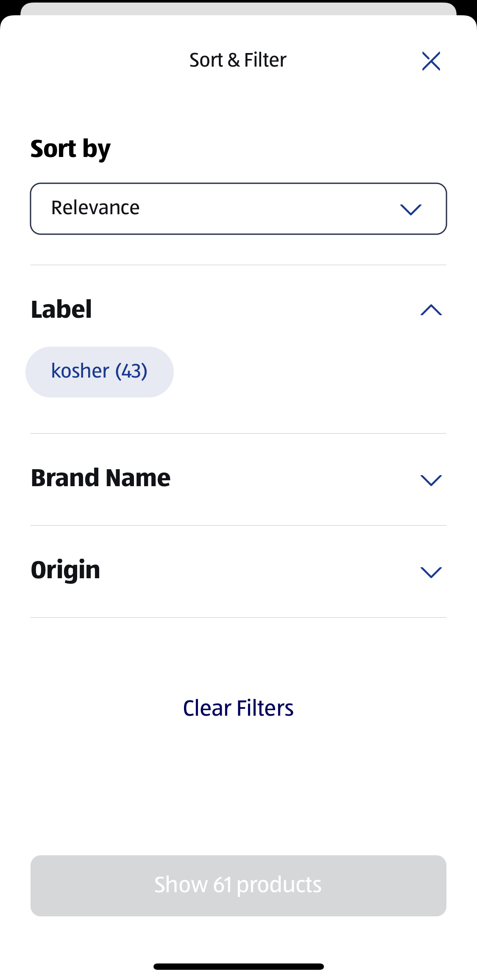The height and width of the screenshot is (980, 477).
Task: Click the chevron inside the Relevance selector
Action: coord(411,208)
